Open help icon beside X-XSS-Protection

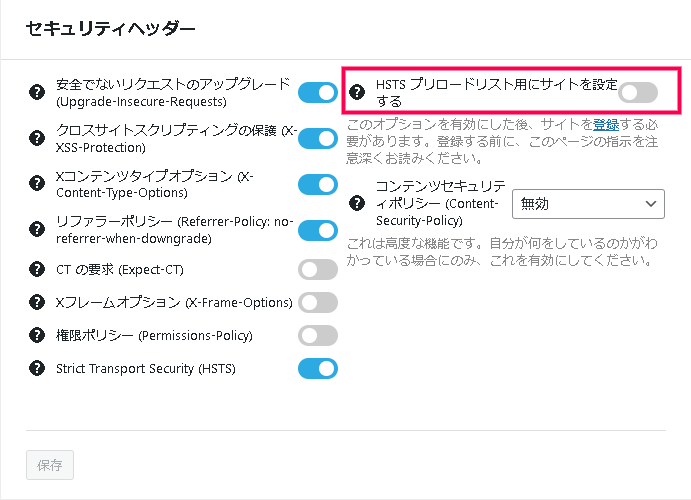37,138
